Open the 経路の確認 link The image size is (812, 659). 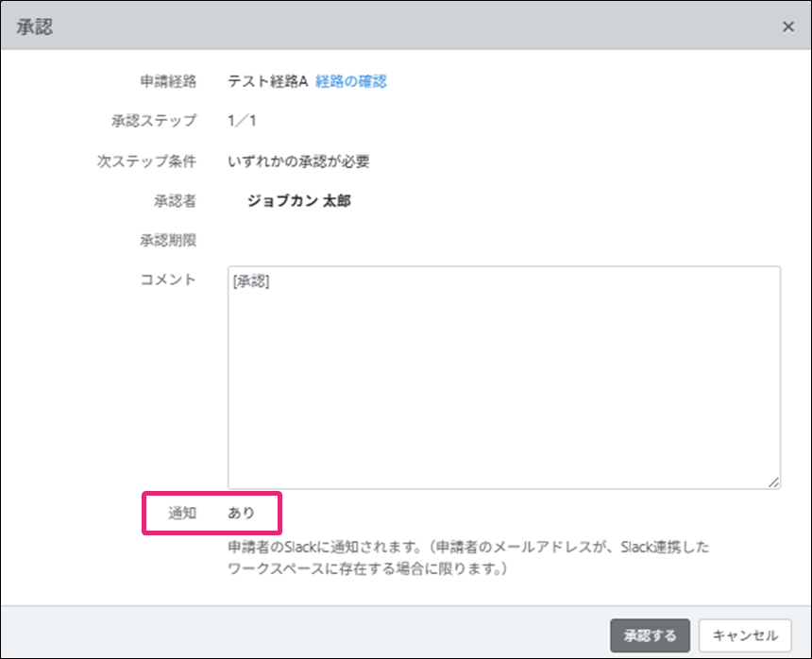pyautogui.click(x=350, y=81)
